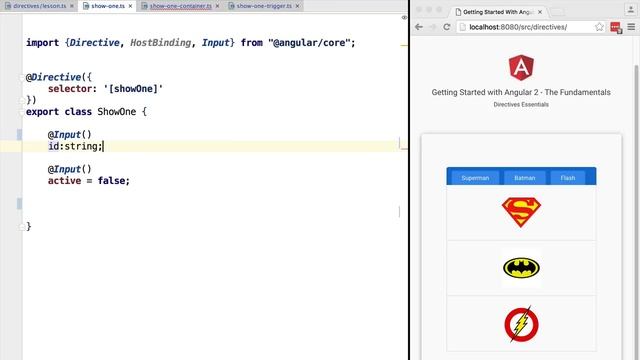Viewport: 640px width, 360px height.
Task: Click the Directive import identifier
Action: (95, 43)
